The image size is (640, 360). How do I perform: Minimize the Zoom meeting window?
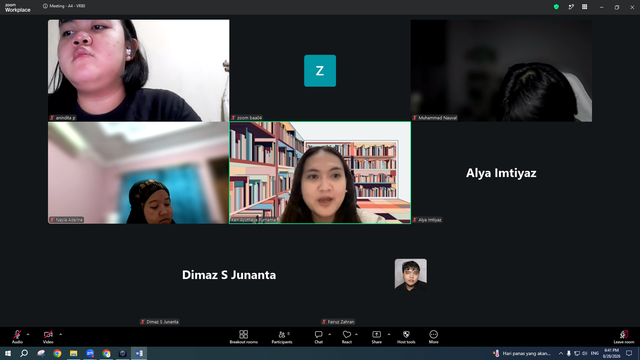click(602, 7)
